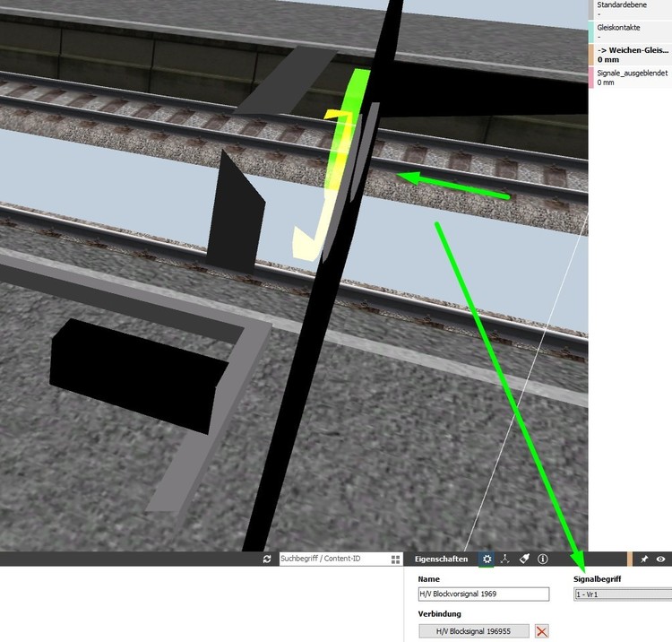This screenshot has height=642, width=672.
Task: Select the Standardebene layer
Action: coord(631,10)
